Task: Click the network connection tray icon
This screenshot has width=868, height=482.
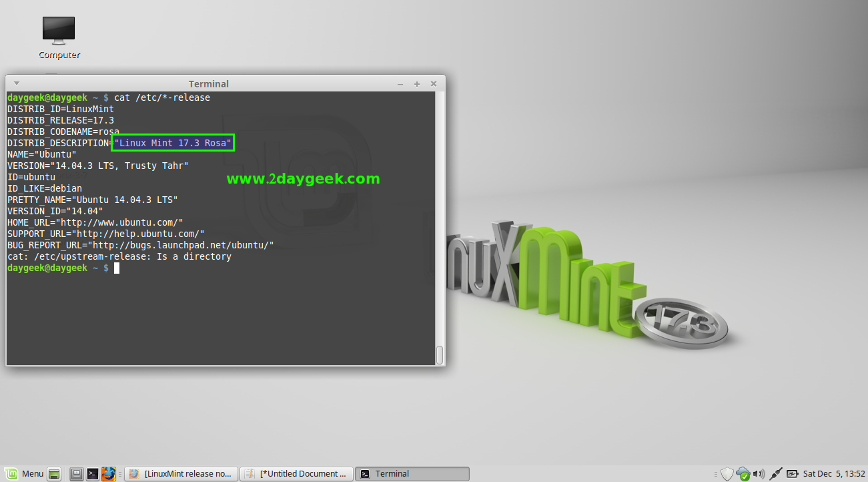Action: point(775,474)
